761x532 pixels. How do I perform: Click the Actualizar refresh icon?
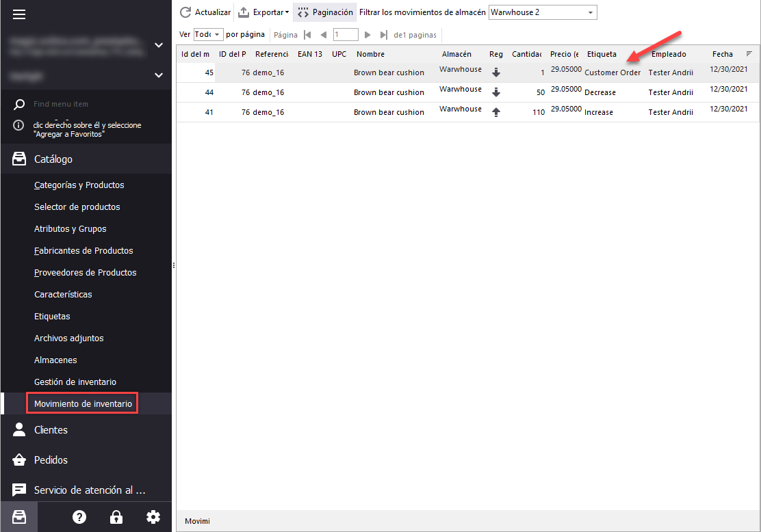[185, 12]
